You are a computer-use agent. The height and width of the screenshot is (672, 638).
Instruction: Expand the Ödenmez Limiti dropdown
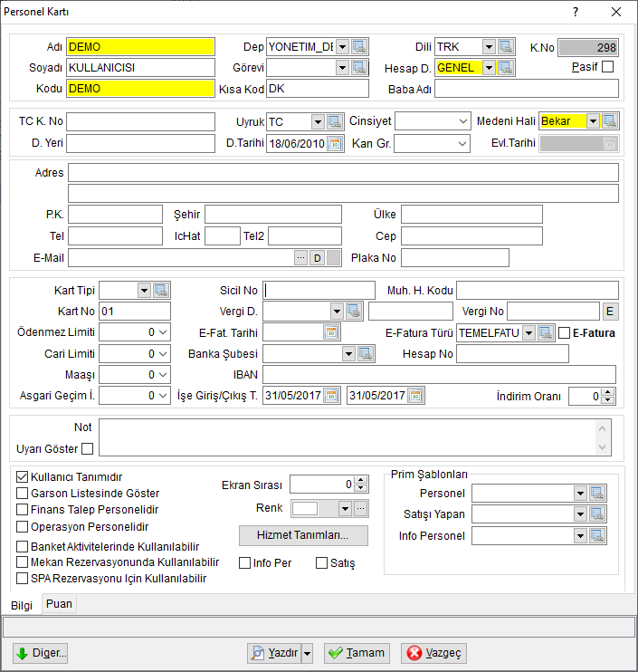click(x=163, y=332)
